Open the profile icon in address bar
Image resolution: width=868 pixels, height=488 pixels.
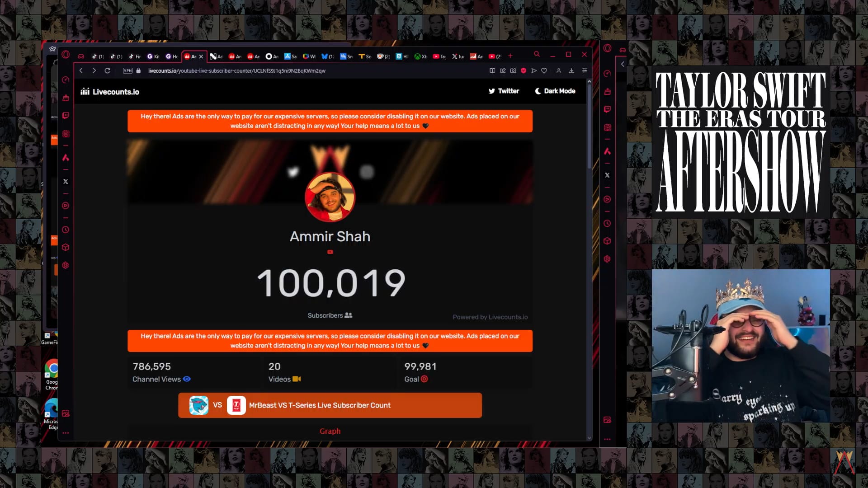[x=559, y=70]
